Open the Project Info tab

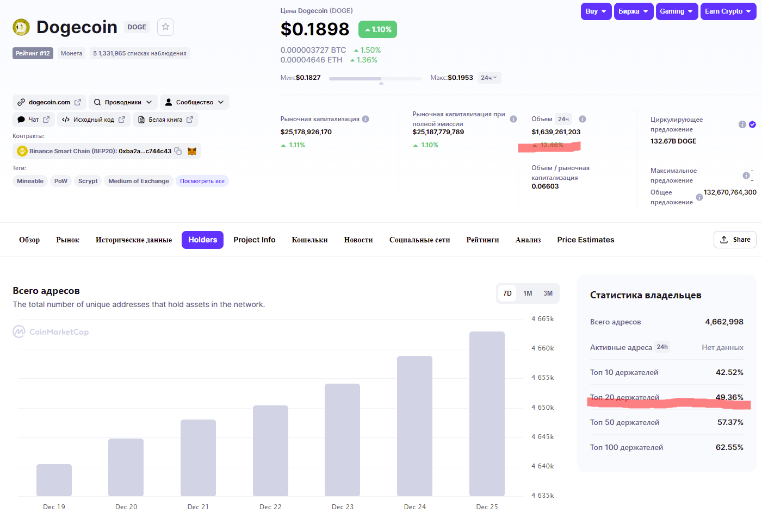click(x=255, y=240)
